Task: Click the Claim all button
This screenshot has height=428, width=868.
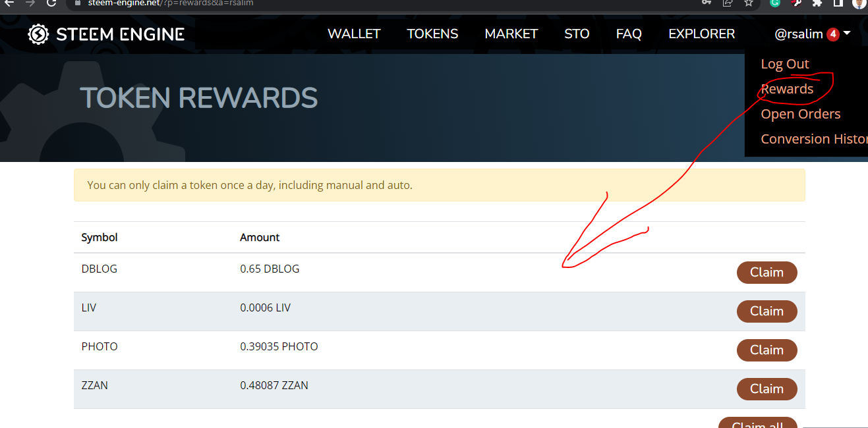Action: coord(757,423)
